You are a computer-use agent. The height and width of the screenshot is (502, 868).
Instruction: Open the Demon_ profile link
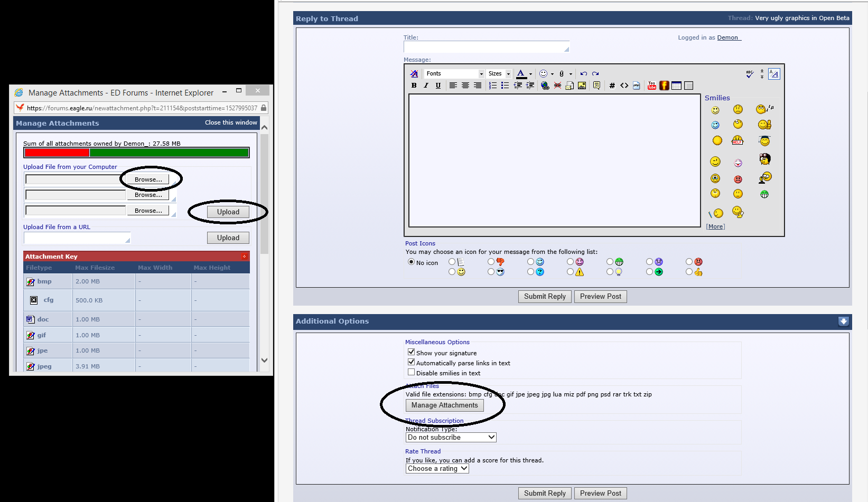tap(729, 37)
